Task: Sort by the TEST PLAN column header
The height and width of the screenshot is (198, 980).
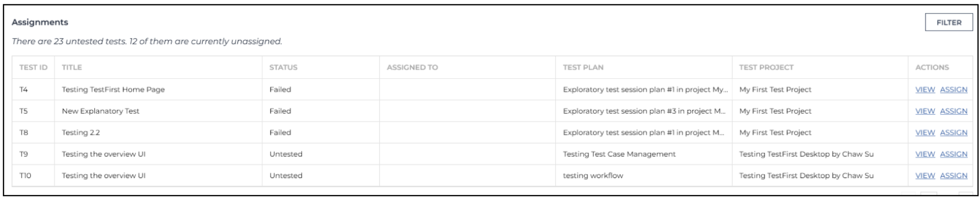Action: (583, 68)
